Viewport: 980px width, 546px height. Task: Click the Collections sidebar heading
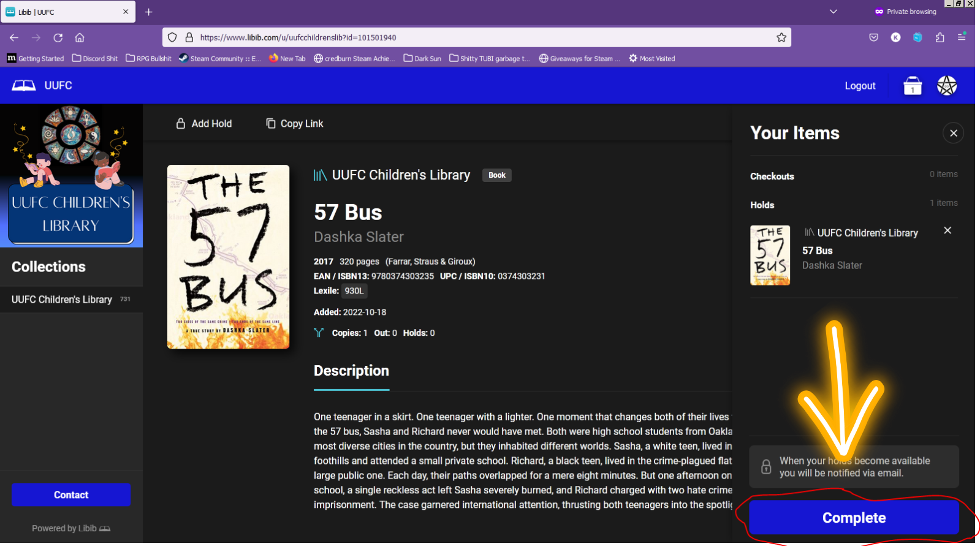coord(48,267)
